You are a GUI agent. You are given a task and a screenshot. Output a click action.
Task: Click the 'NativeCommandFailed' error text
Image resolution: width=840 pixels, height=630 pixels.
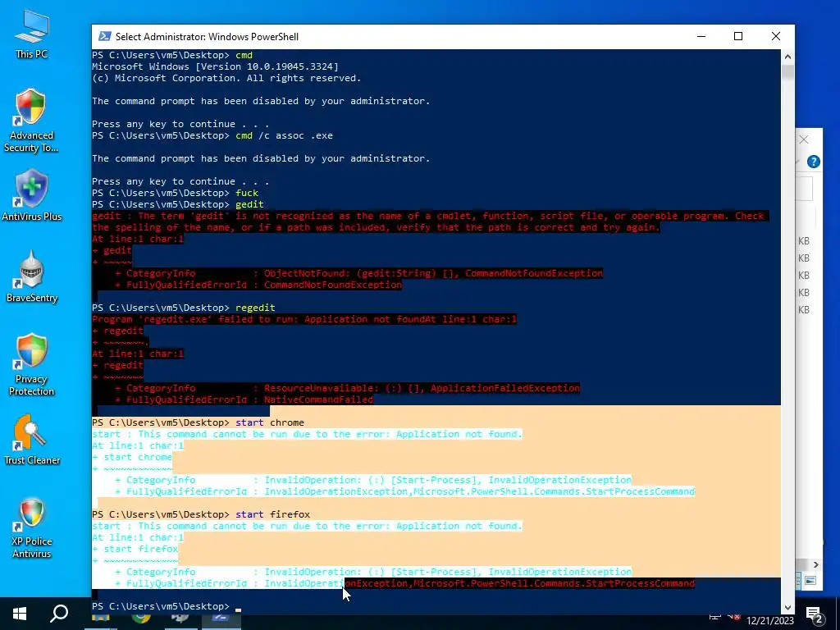[318, 399]
